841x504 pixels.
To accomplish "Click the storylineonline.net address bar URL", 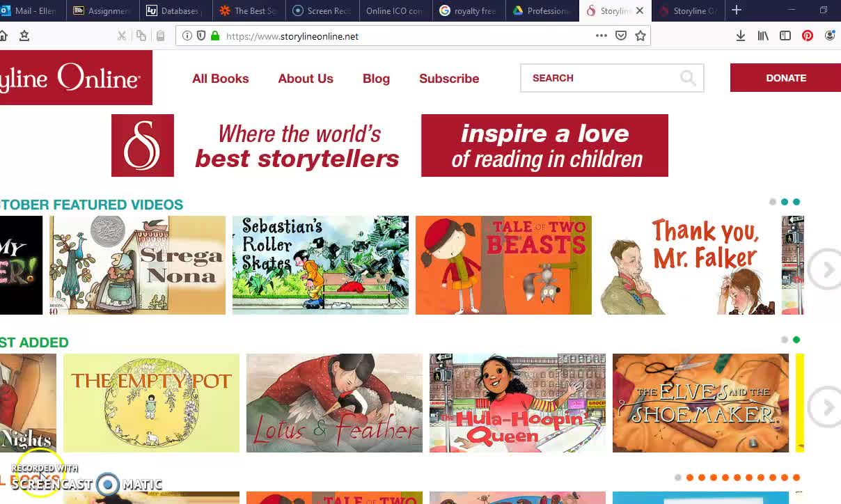I will (292, 36).
